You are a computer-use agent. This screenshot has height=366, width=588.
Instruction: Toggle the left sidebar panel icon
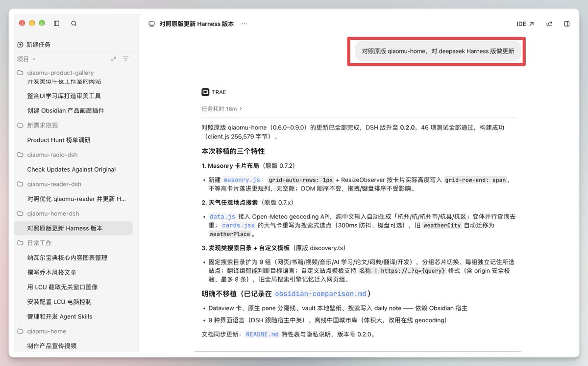tap(57, 23)
